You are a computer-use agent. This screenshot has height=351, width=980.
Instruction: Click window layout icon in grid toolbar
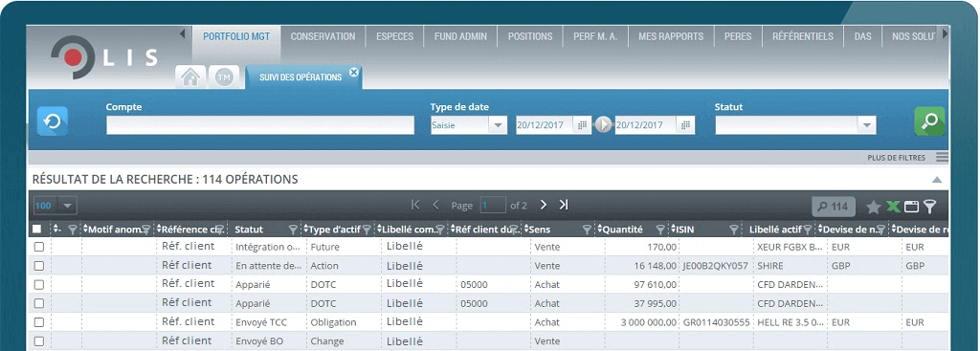[x=912, y=207]
